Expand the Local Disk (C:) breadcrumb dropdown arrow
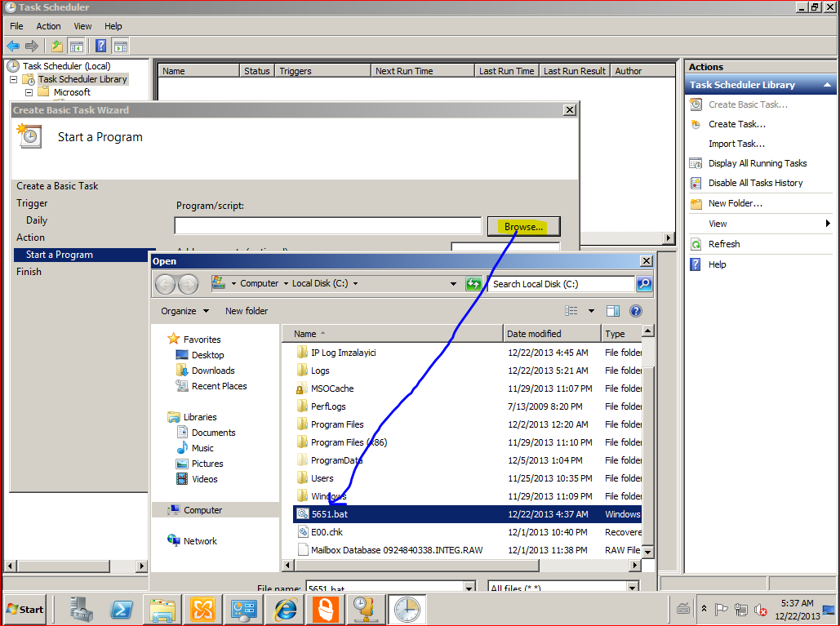840x626 pixels. tap(355, 283)
